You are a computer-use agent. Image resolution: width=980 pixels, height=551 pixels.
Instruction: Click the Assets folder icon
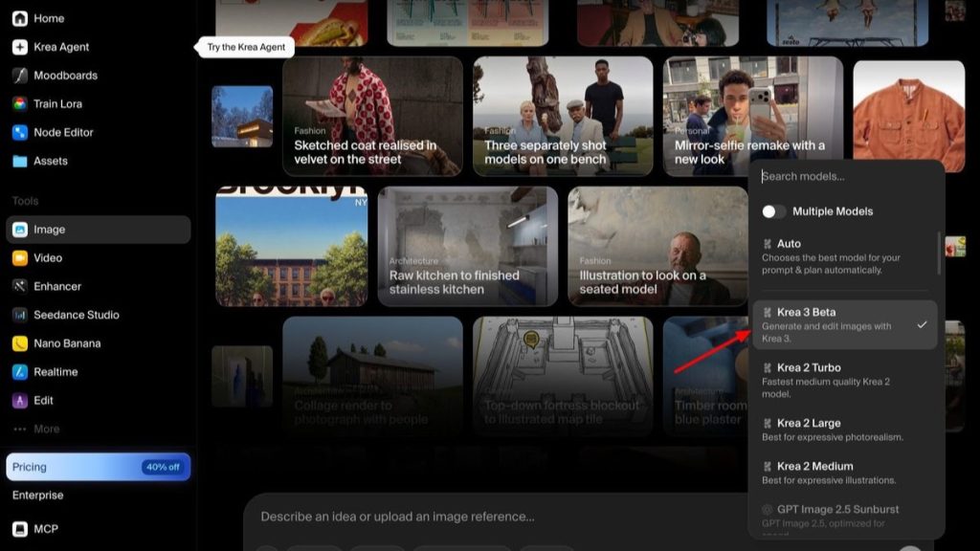19,161
